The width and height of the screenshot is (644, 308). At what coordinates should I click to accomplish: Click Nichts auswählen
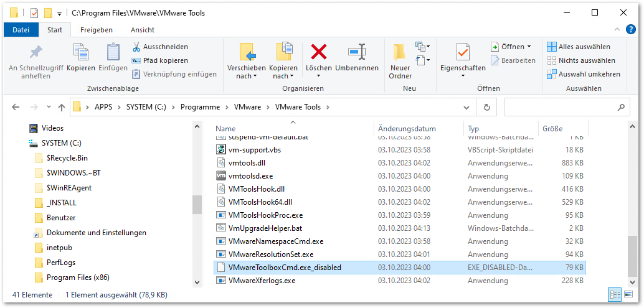tap(581, 60)
